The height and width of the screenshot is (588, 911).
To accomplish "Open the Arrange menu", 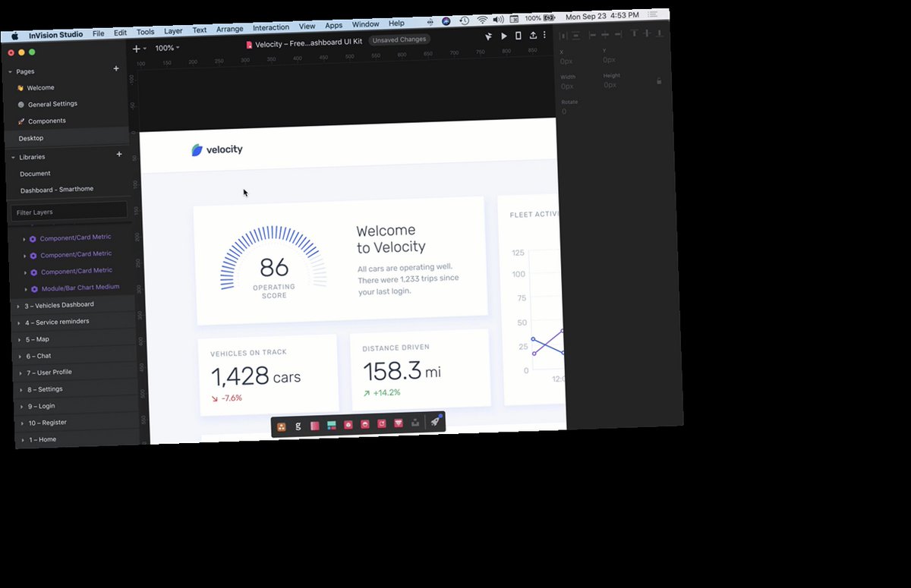I will [229, 30].
